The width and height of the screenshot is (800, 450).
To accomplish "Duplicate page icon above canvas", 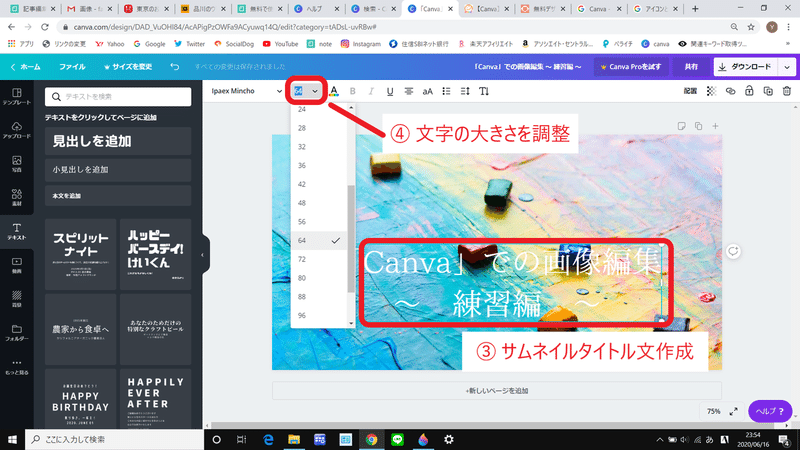I will (x=698, y=126).
